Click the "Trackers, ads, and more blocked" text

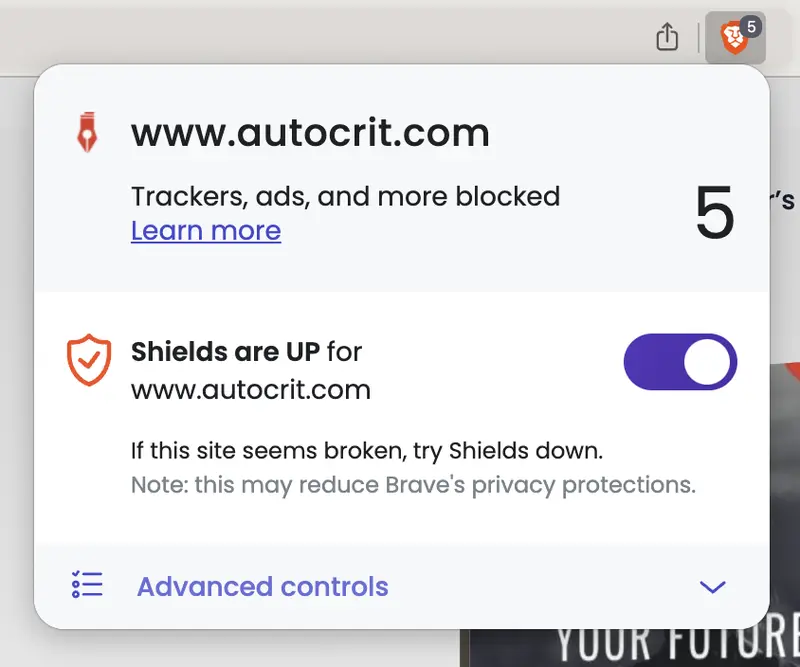point(345,196)
